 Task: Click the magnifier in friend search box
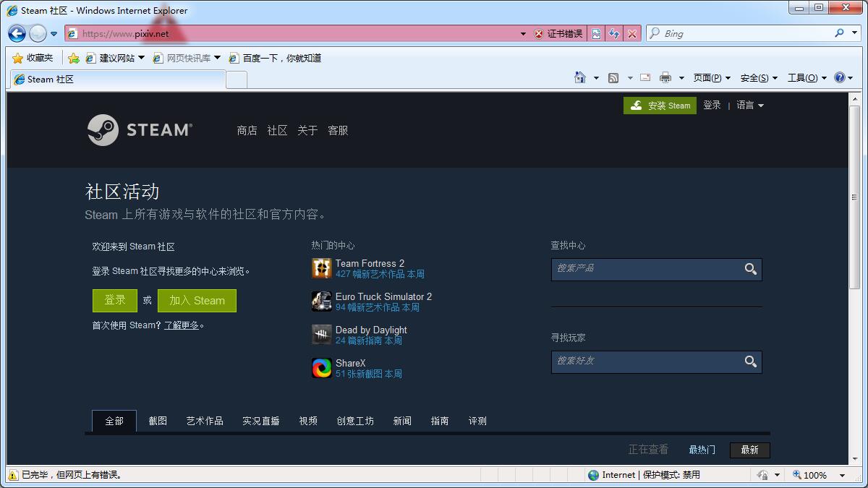tap(751, 361)
